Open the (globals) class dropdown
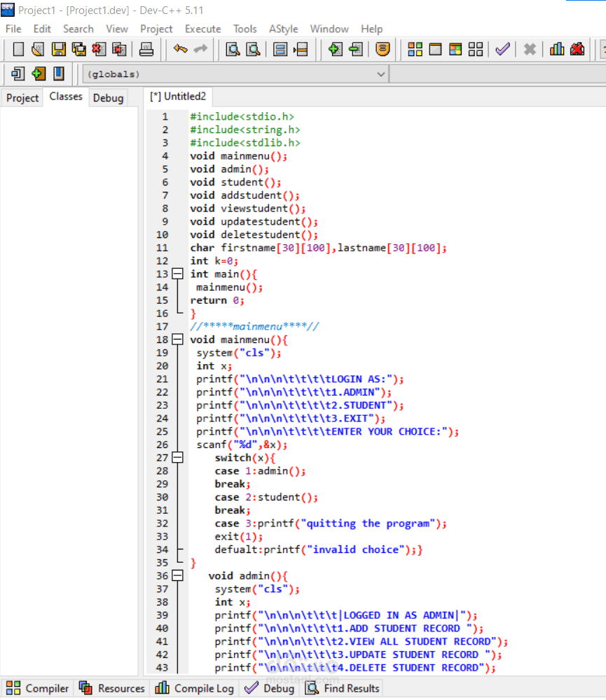 click(x=235, y=74)
